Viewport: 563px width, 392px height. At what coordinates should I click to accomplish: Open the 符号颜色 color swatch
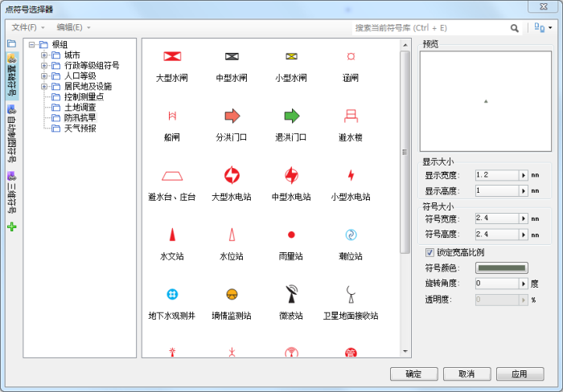tap(502, 267)
